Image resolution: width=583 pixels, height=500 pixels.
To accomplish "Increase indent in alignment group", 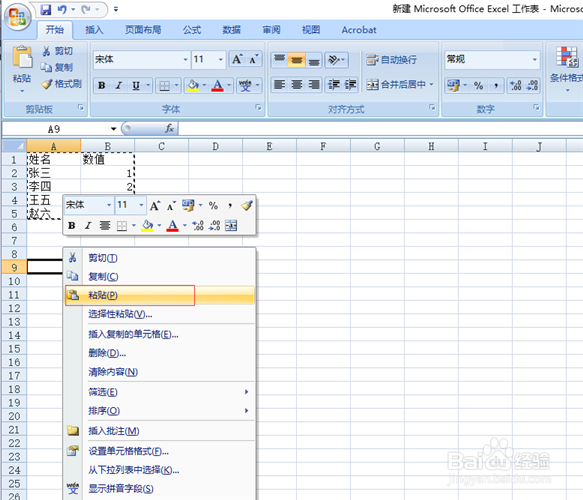I will (350, 85).
